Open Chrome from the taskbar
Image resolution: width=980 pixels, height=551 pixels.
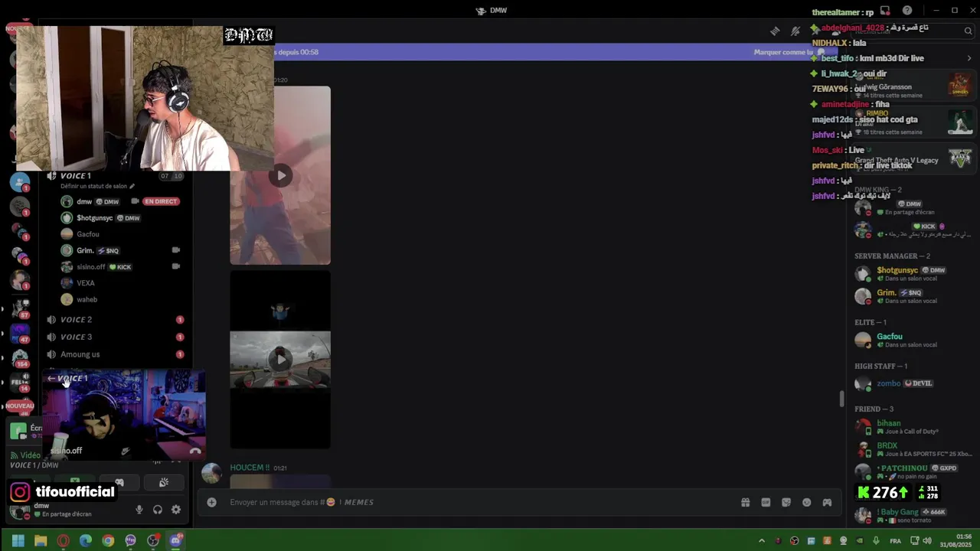click(x=108, y=540)
